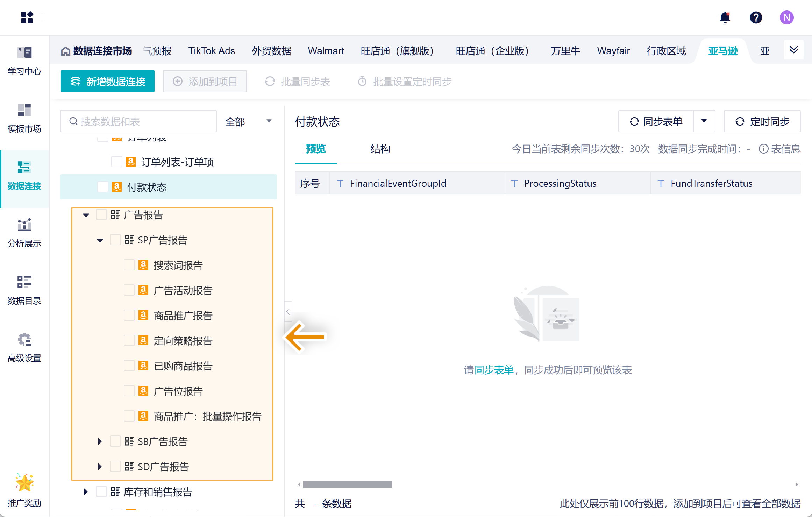Click Amazon icon beside 广告活动报告

point(143,290)
